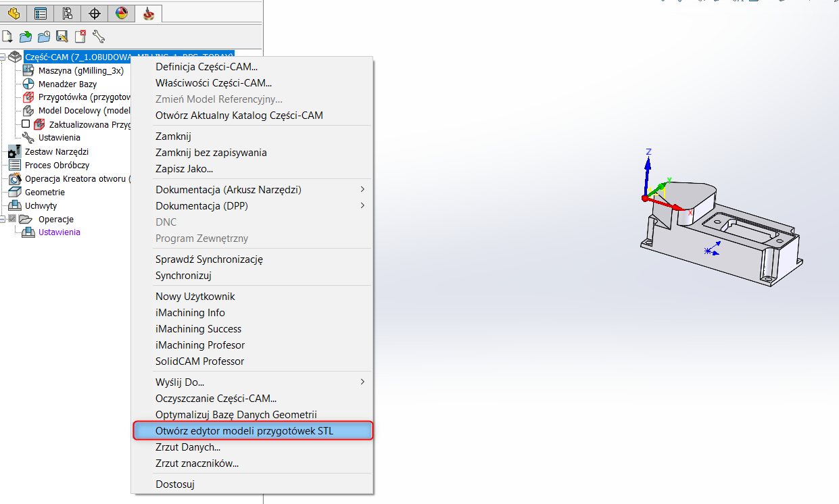The image size is (839, 504).
Task: Click the wrench settings toolbar icon
Action: pos(99,36)
